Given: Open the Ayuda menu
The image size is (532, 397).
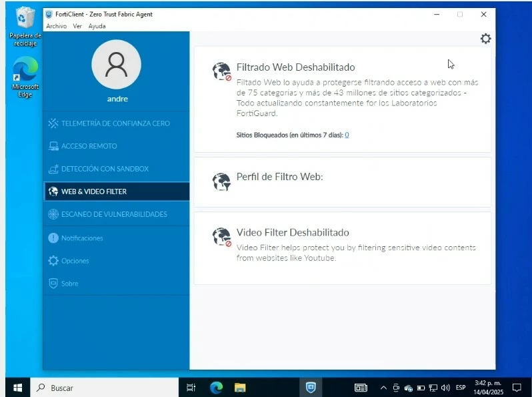Looking at the screenshot, I should 97,26.
